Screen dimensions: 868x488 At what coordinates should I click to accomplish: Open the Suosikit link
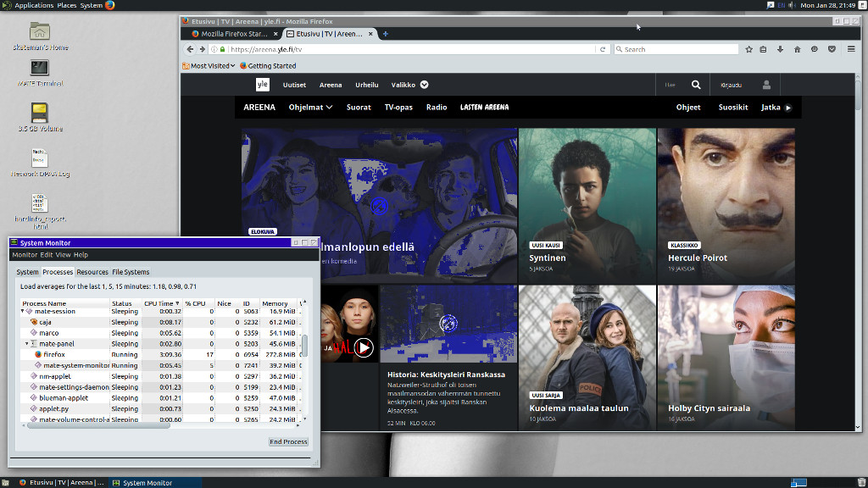tap(733, 108)
